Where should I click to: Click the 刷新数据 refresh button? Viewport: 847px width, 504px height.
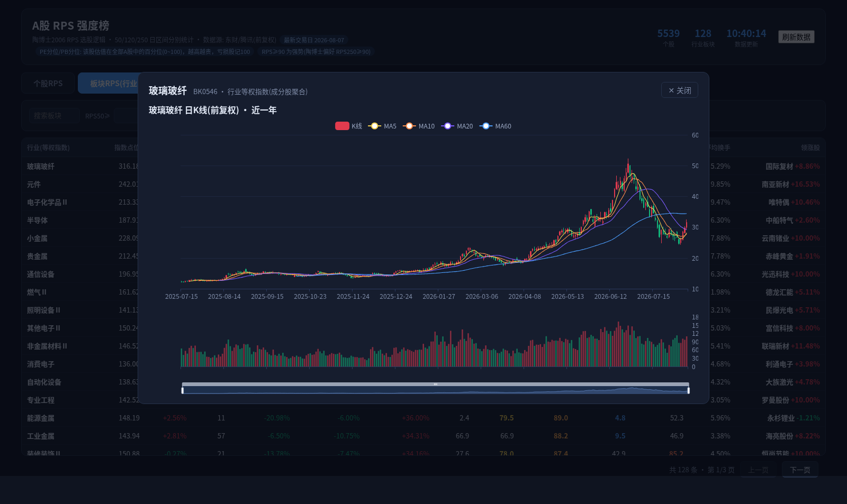796,37
